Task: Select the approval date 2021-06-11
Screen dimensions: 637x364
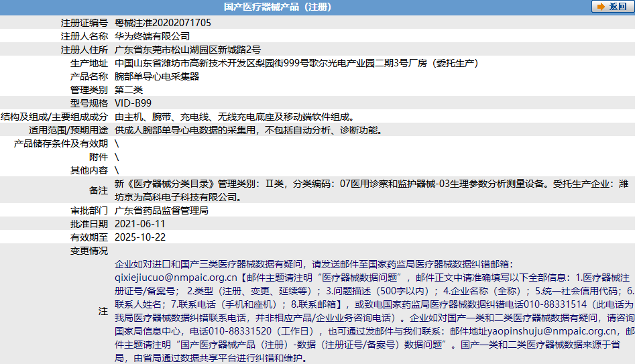Action: [x=140, y=223]
